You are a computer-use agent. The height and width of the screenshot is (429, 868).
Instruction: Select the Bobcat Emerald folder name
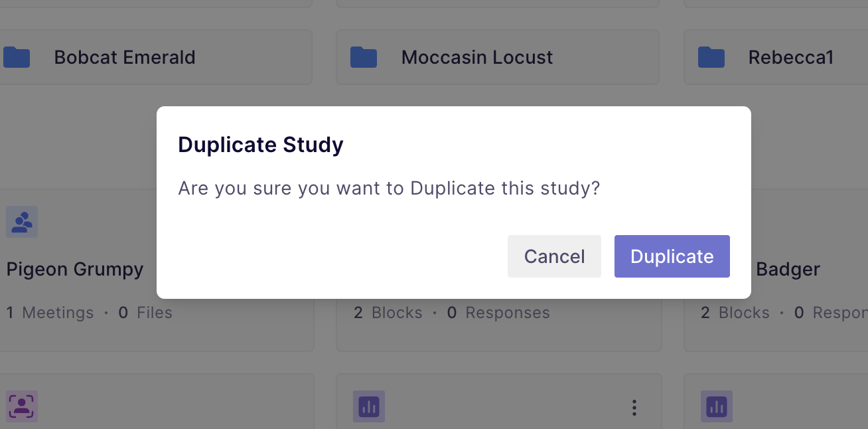tap(125, 57)
